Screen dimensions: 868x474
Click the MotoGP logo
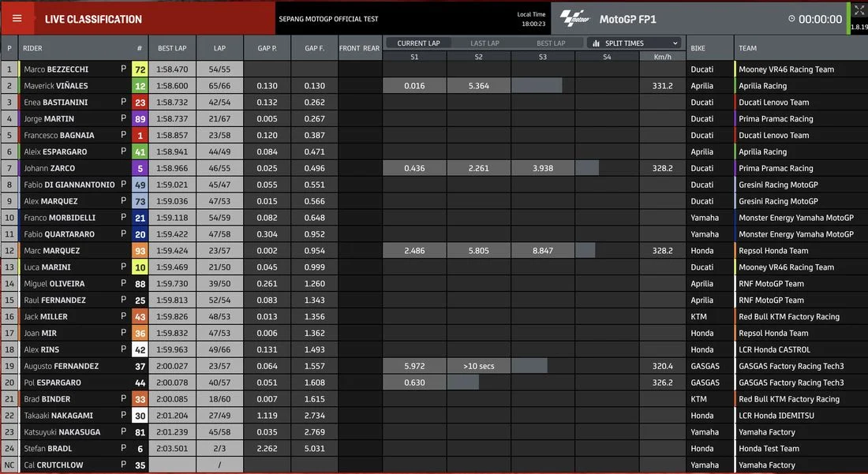574,18
